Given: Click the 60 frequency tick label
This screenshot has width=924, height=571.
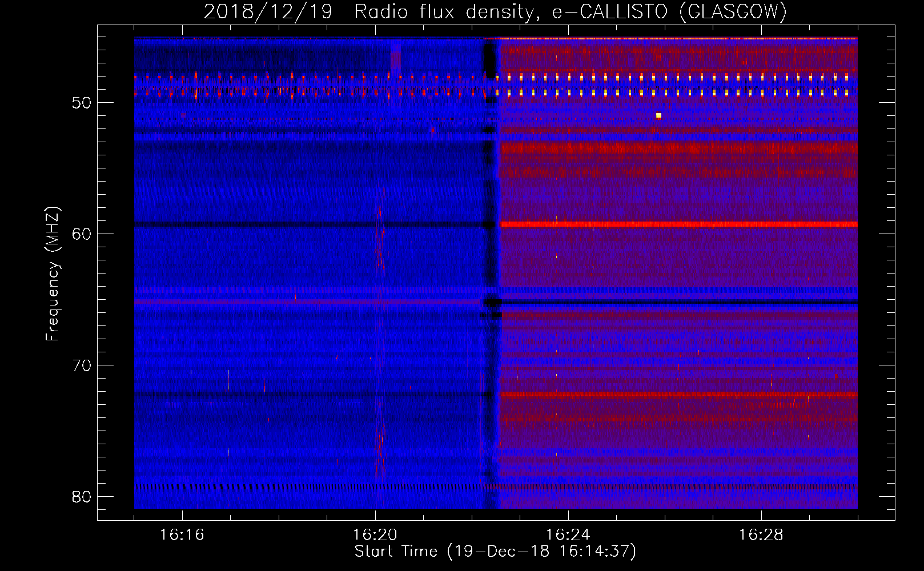Looking at the screenshot, I should click(82, 234).
